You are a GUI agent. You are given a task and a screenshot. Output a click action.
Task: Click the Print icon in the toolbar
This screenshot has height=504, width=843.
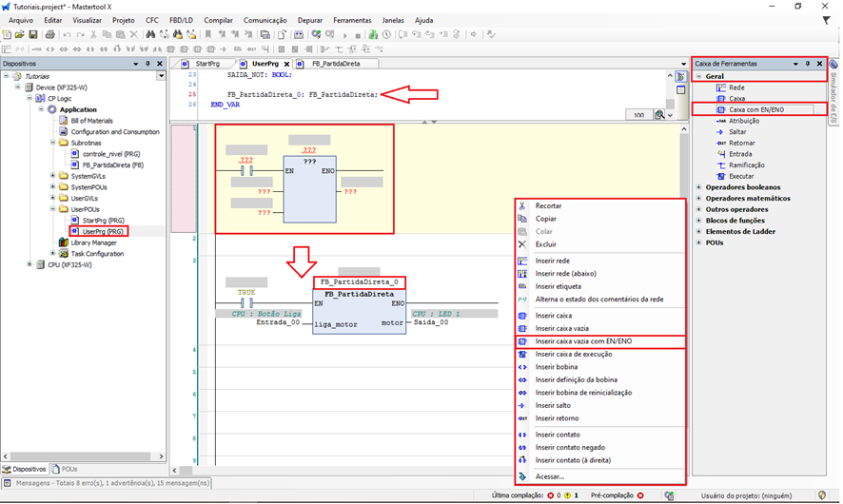[x=49, y=35]
